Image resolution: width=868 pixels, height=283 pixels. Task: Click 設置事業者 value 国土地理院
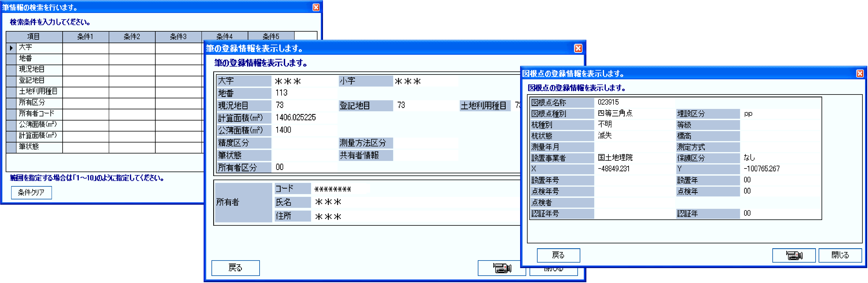[x=615, y=158]
